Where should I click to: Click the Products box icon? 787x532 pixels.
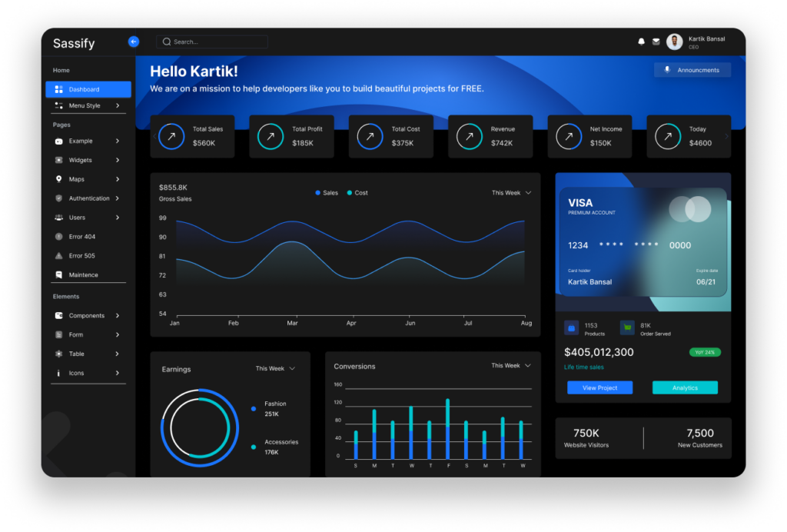(571, 328)
